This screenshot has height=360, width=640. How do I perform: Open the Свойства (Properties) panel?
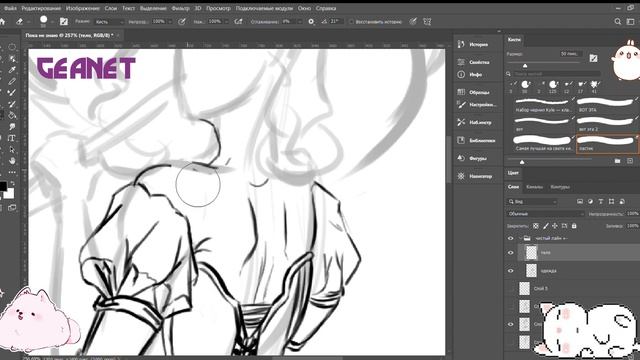click(473, 62)
